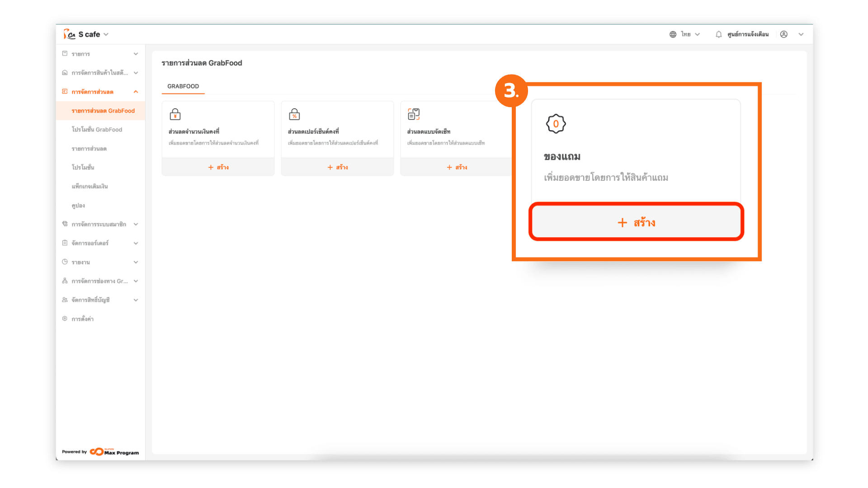Open โปรโมชั่น GrabFood menu item
The image size is (868, 488).
97,130
